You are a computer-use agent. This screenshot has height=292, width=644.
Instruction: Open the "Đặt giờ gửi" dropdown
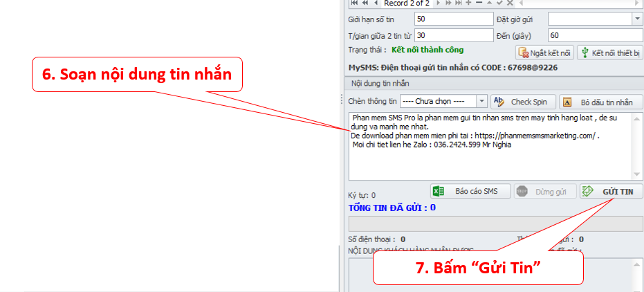[x=636, y=19]
